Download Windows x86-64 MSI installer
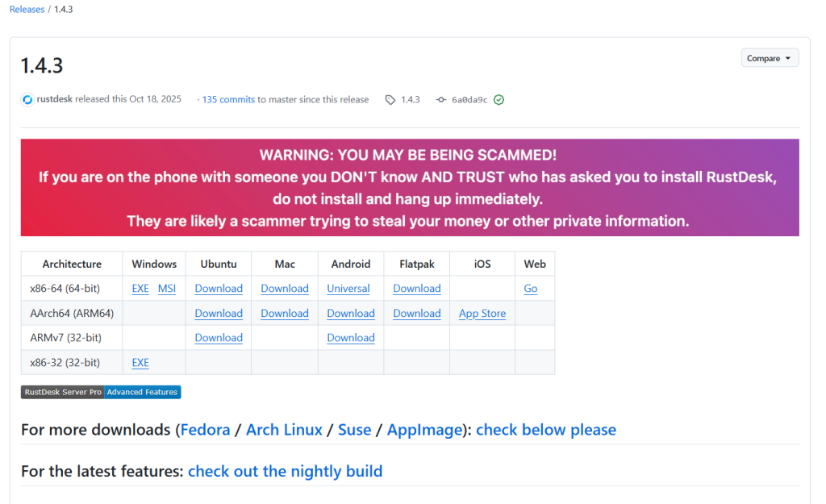Image resolution: width=826 pixels, height=504 pixels. (167, 289)
